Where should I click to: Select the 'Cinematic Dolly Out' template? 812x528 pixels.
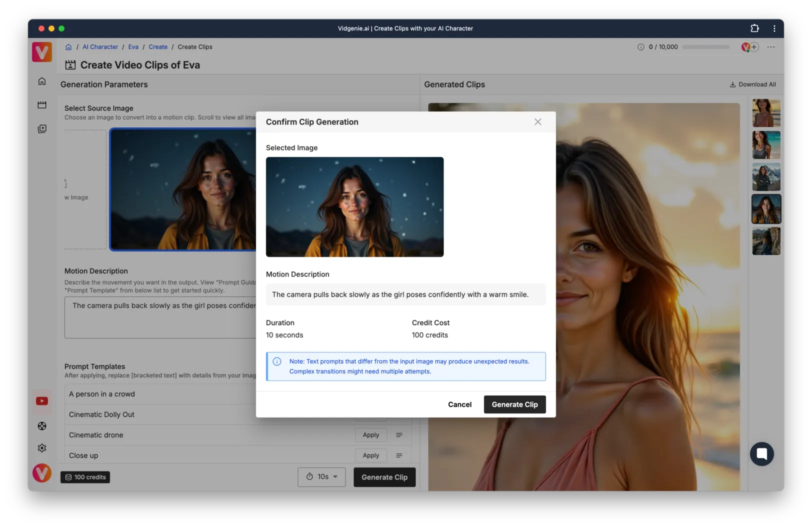click(x=101, y=414)
